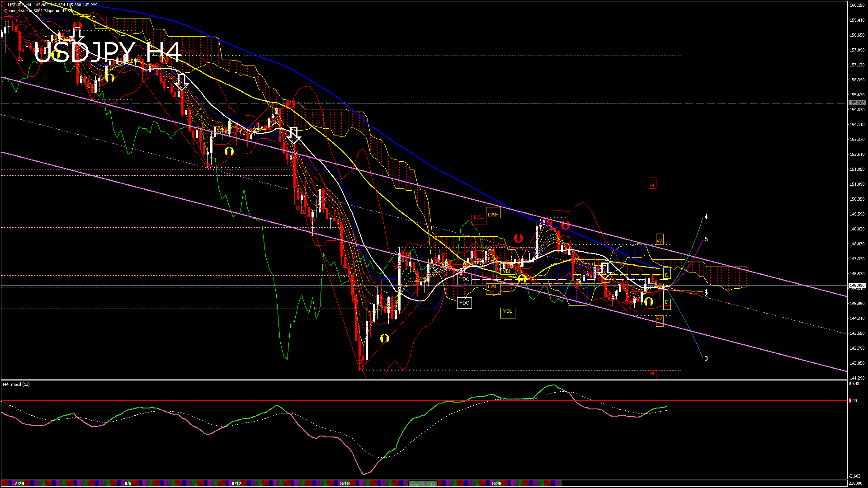
Task: Click the white down arrow before the 8/19 sell-off
Action: (294, 135)
